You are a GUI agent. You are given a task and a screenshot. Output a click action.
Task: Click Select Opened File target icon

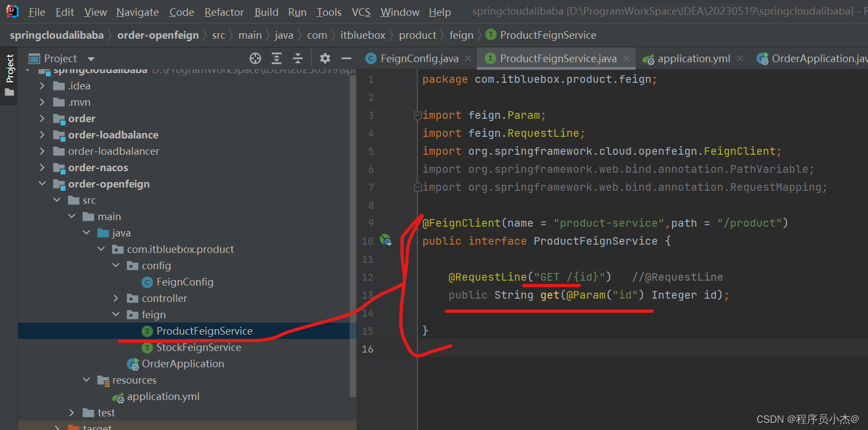[255, 58]
